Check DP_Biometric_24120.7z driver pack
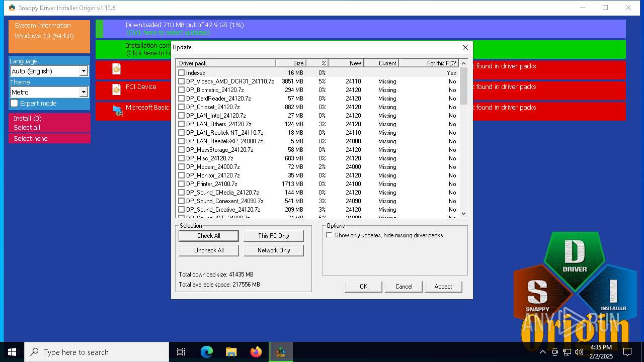This screenshot has width=644, height=362. (x=182, y=90)
